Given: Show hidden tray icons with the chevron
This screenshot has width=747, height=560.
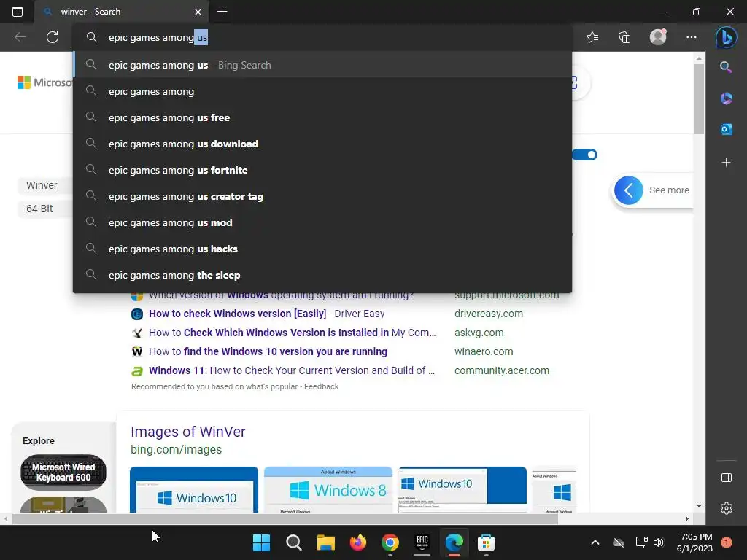Looking at the screenshot, I should coord(595,542).
